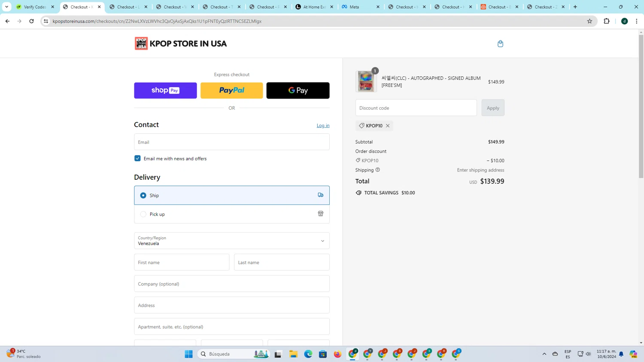This screenshot has width=644, height=362.
Task: Open the Chrome profile avatar
Action: point(625,21)
